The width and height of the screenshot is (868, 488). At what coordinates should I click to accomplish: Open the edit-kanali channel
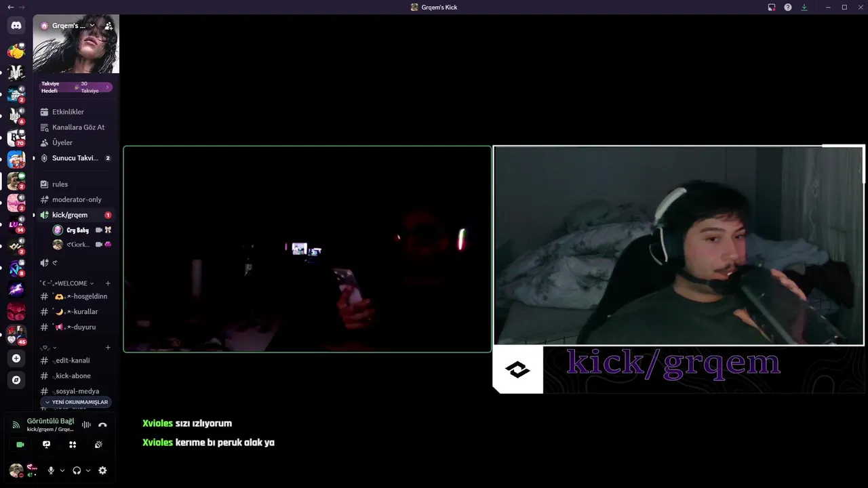click(76, 361)
